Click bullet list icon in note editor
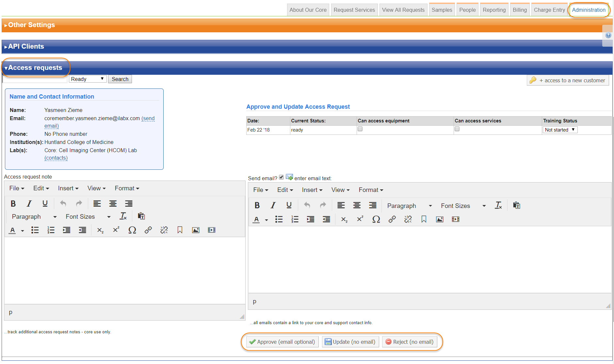The width and height of the screenshot is (614, 364). (35, 230)
